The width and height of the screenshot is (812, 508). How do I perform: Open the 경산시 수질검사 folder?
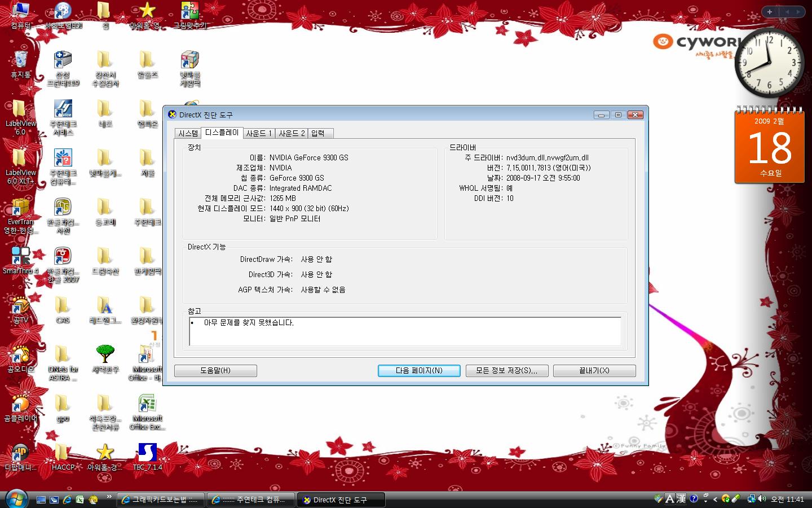point(105,68)
